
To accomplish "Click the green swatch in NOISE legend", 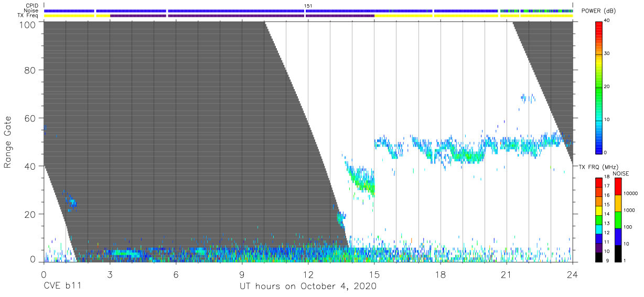I will pyautogui.click(x=617, y=219).
